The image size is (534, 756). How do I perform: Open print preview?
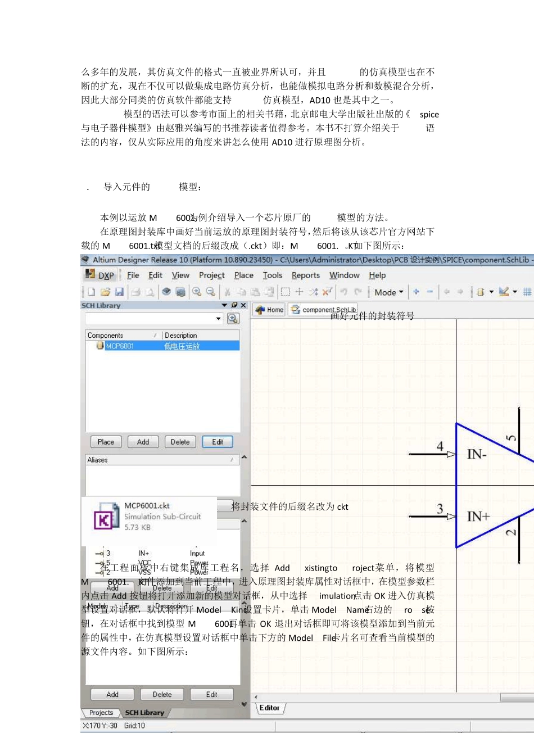150,292
